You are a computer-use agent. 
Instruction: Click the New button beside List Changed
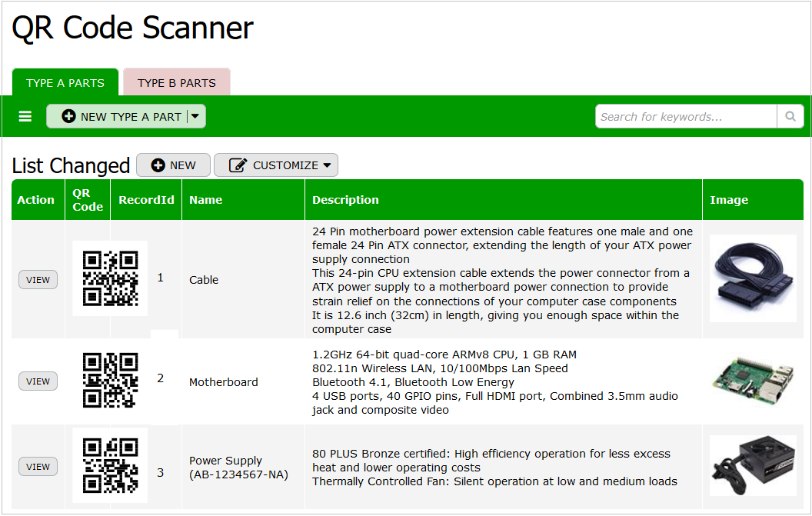pos(174,165)
